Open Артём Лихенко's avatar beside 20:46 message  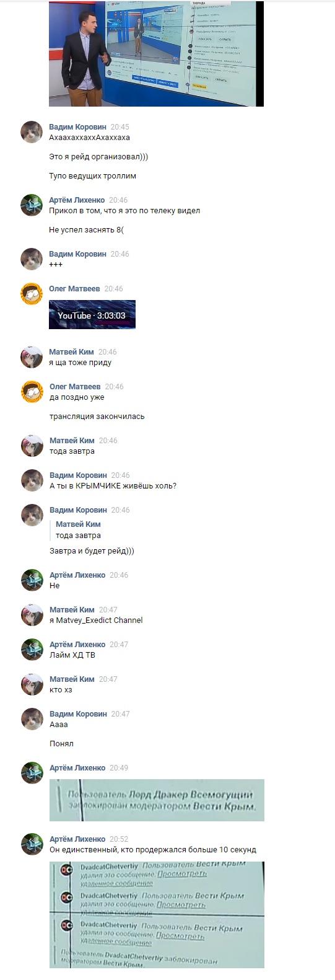[x=32, y=205]
